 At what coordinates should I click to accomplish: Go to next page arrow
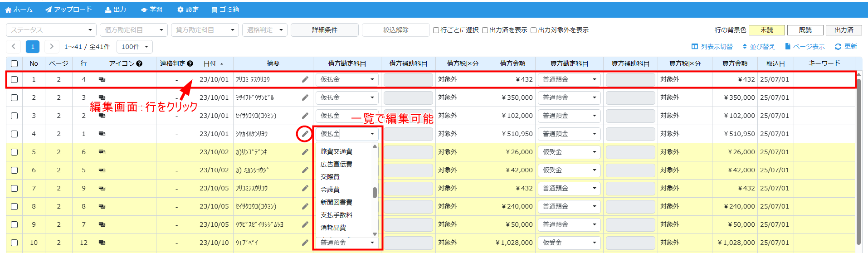click(x=52, y=46)
